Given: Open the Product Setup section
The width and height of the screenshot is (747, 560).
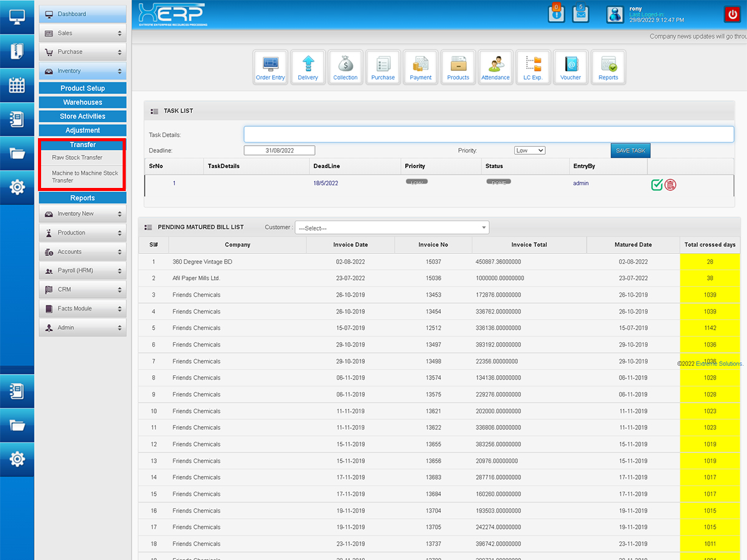Looking at the screenshot, I should pos(83,88).
